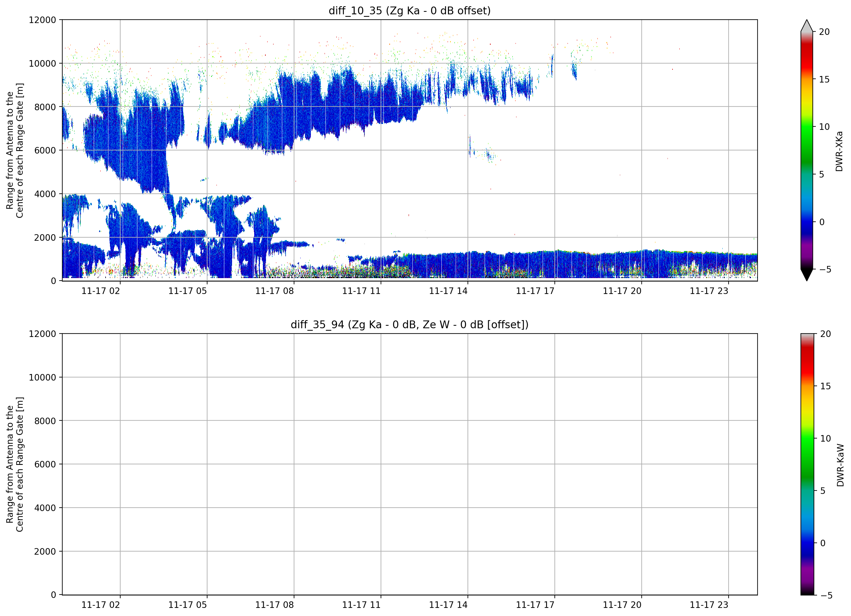Click the 6000 tick on the diff_10_35 y-axis
This screenshot has height=616, width=851.
tap(45, 150)
